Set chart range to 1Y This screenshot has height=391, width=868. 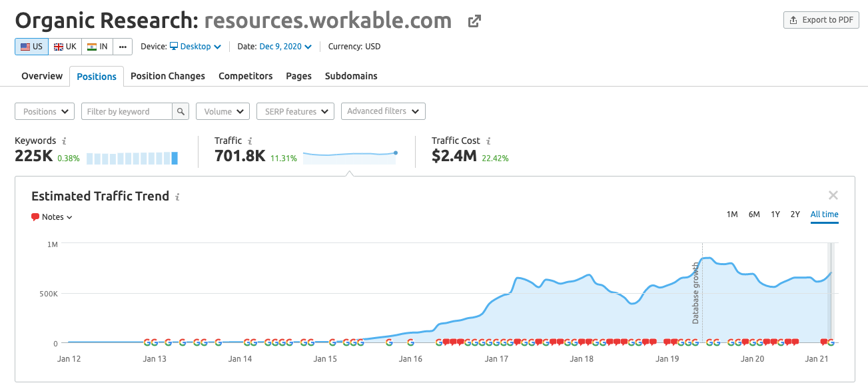pyautogui.click(x=775, y=214)
